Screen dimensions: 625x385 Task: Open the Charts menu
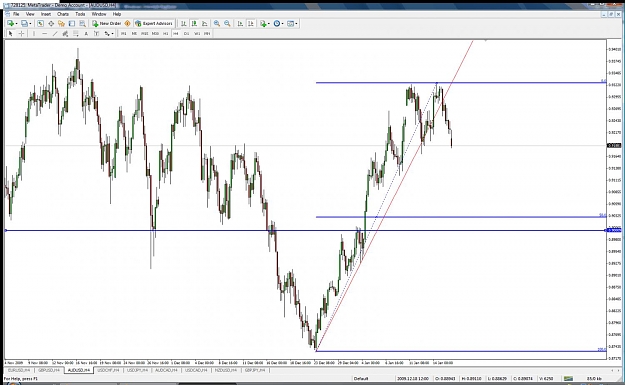(x=63, y=14)
